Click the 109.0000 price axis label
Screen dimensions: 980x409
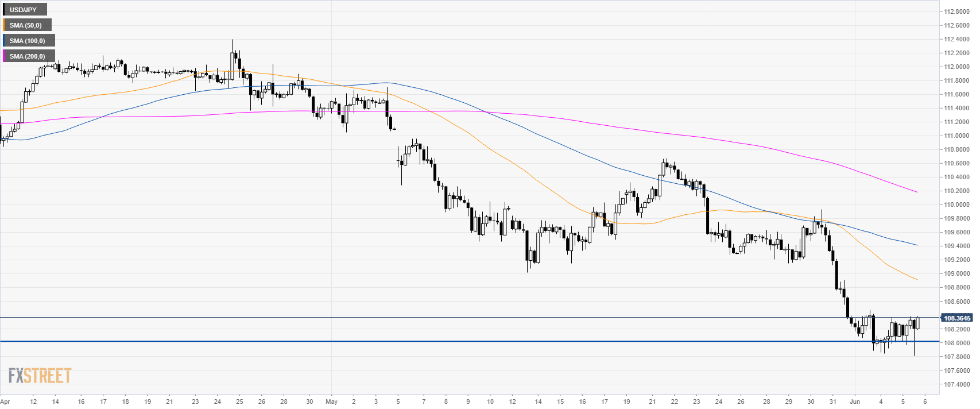click(957, 273)
